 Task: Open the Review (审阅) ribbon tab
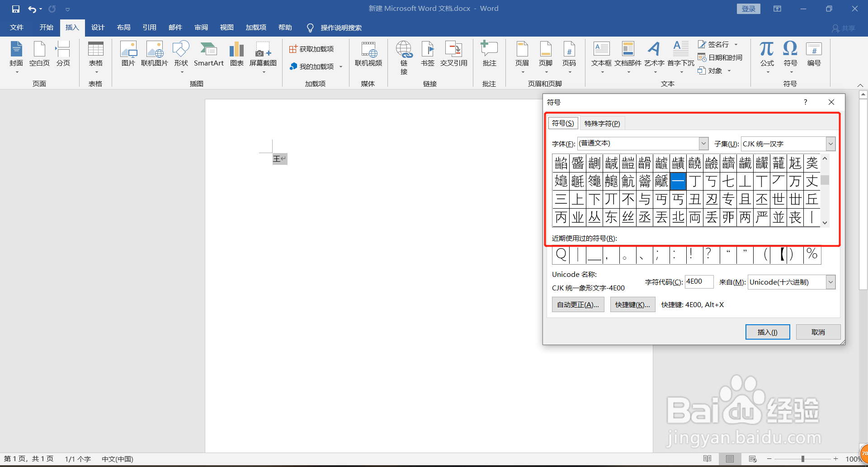[201, 28]
